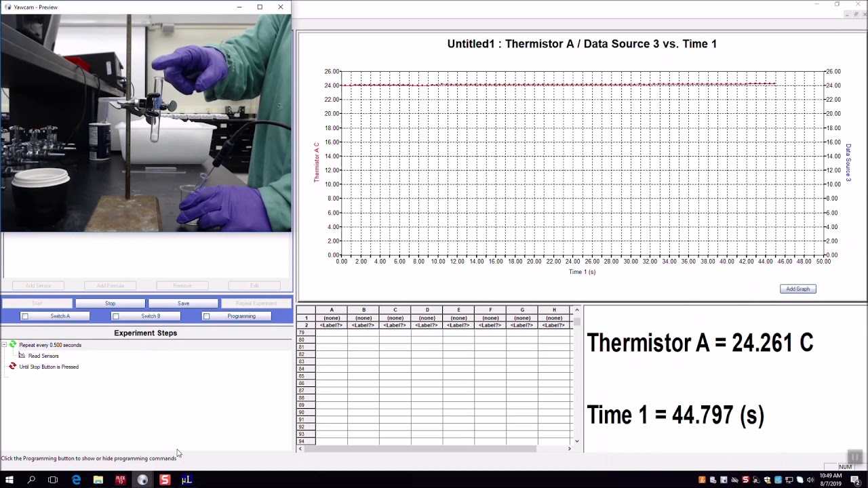Click the graph title text
This screenshot has height=488, width=868.
[x=582, y=44]
